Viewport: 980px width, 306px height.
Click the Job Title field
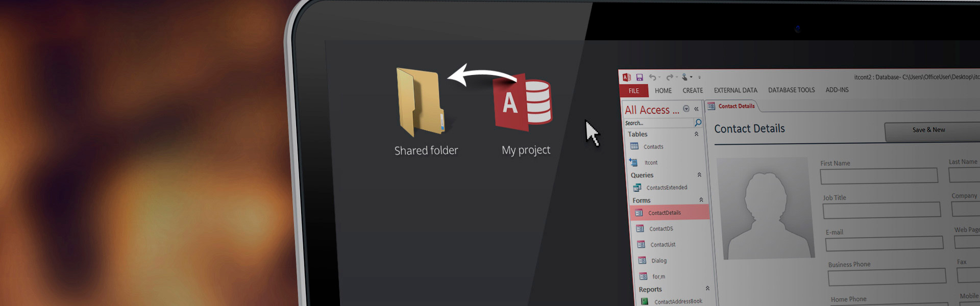881,210
